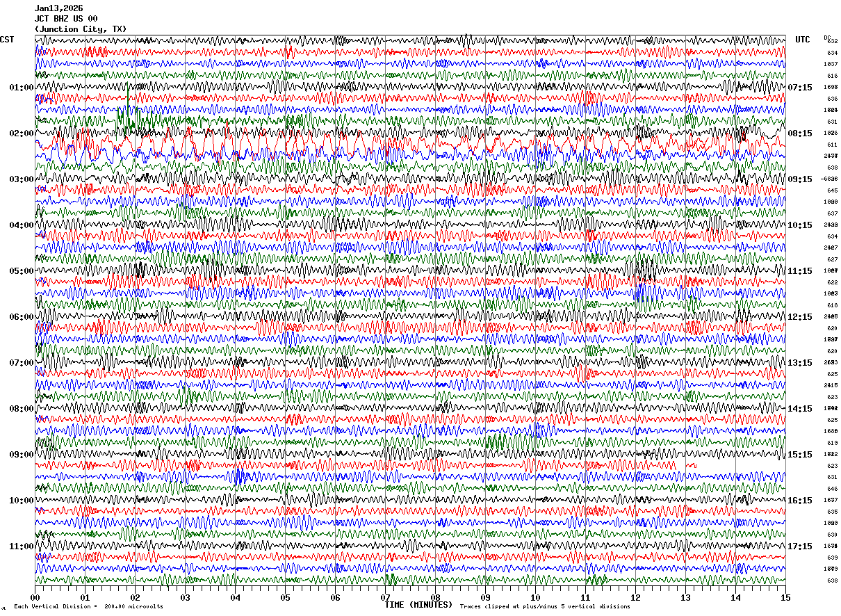
Task: Click the 13:15 UTC time label
Action: click(800, 363)
